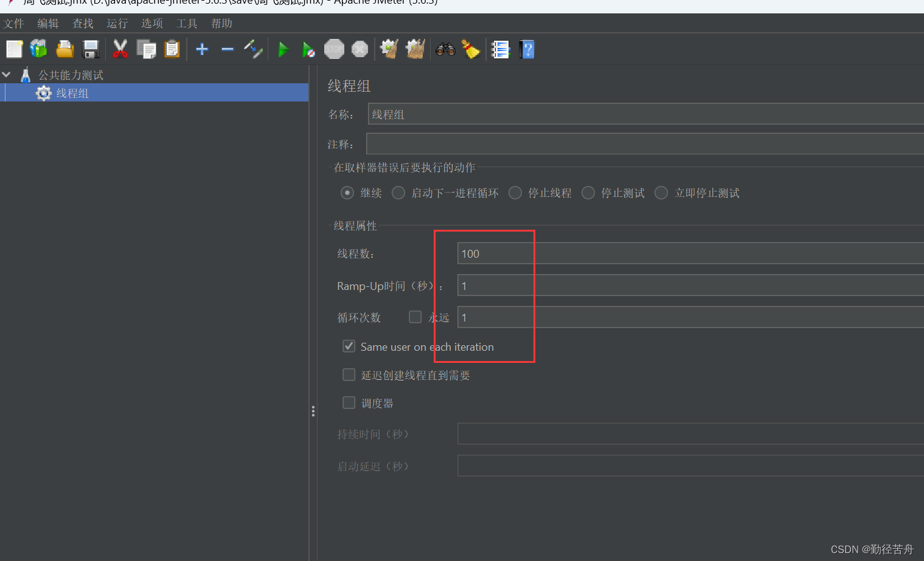The height and width of the screenshot is (561, 924).
Task: Save the test plan with diskette icon
Action: tap(91, 49)
